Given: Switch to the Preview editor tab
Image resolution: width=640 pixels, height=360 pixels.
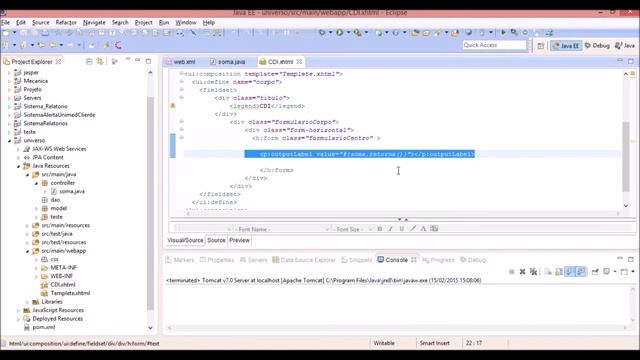Looking at the screenshot, I should pos(239,240).
